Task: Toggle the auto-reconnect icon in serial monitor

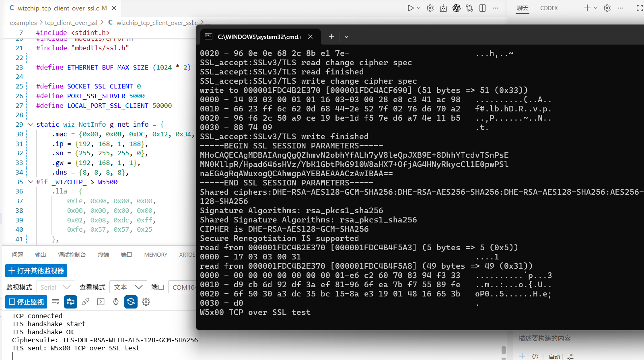Action: 131,302
